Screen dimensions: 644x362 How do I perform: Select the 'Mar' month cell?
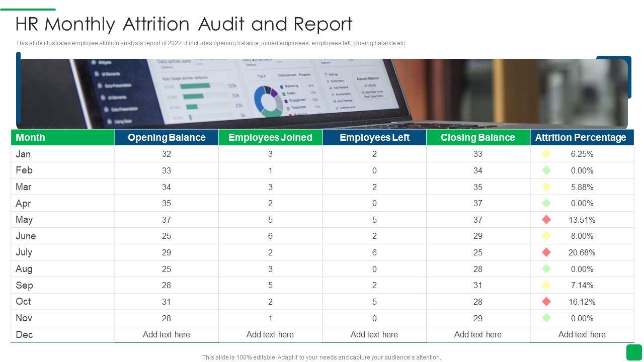(63, 187)
